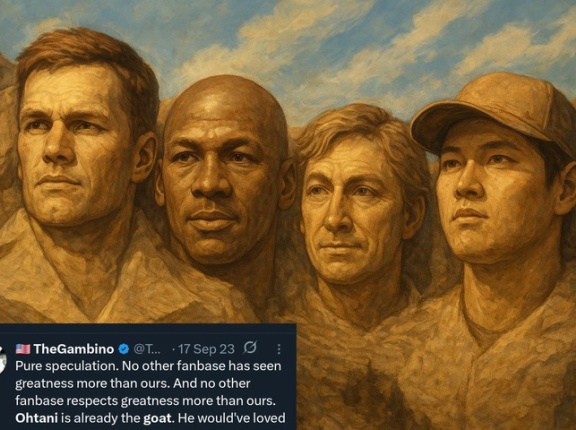Click the truncated @T... handle
This screenshot has width=576, height=430.
pyautogui.click(x=147, y=349)
